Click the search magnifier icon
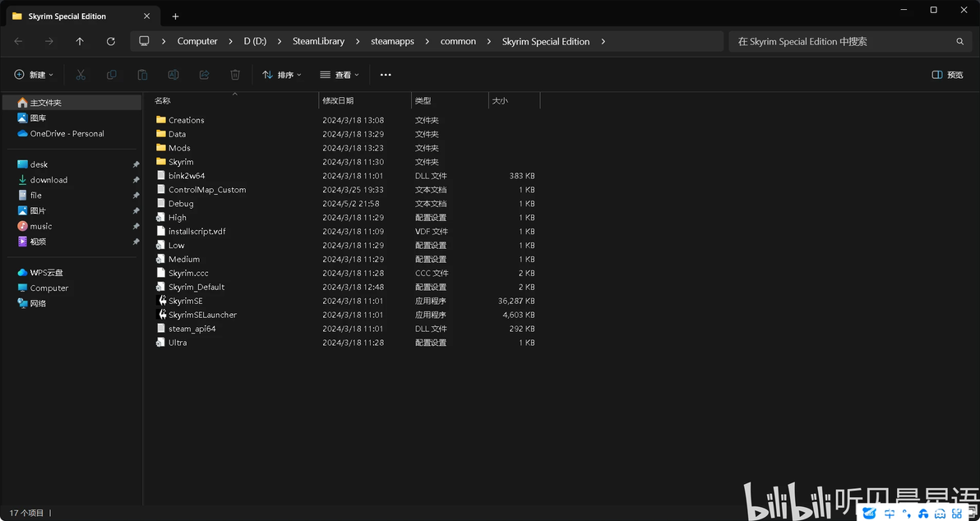980x521 pixels. [960, 41]
